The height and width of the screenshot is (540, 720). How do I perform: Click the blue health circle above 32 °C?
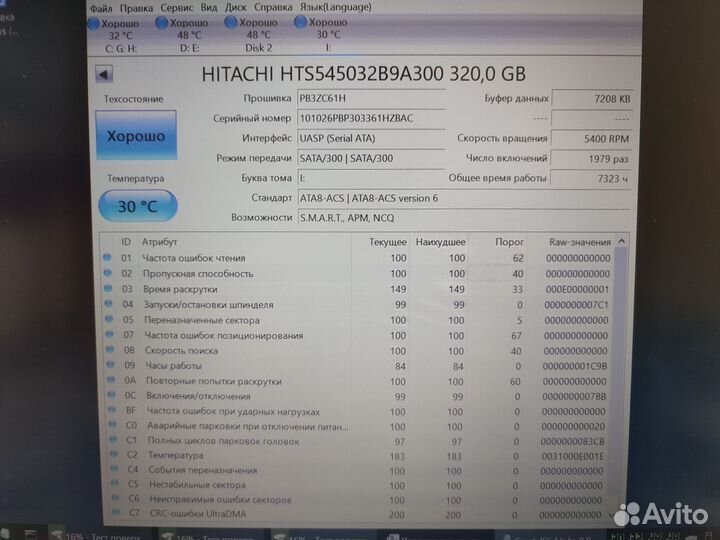click(x=93, y=23)
